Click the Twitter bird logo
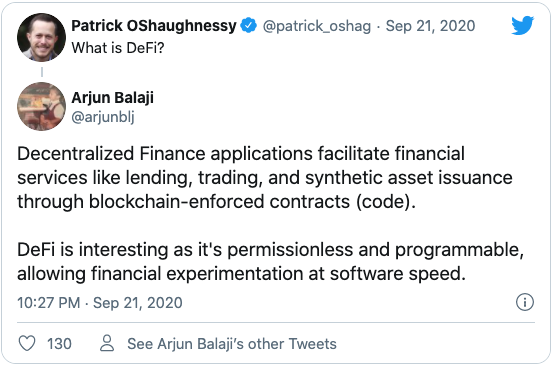This screenshot has height=367, width=553. tap(523, 25)
